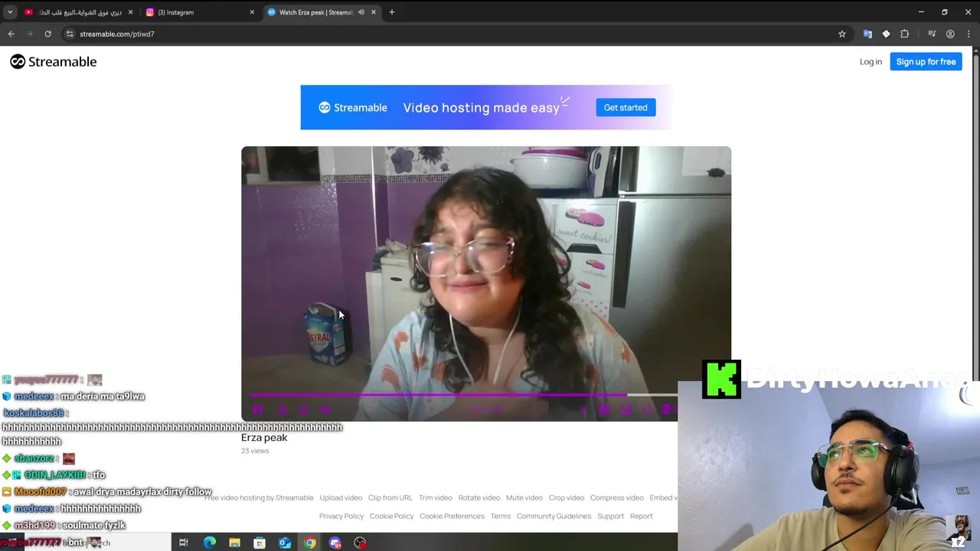
Task: Open the Extensions puzzle menu
Action: (904, 34)
